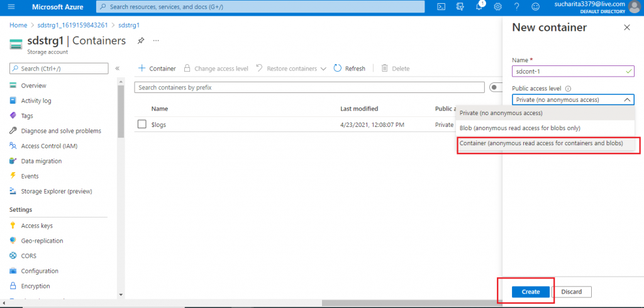Choose Container anonymous read access option
Image resolution: width=644 pixels, height=308 pixels.
coord(546,143)
